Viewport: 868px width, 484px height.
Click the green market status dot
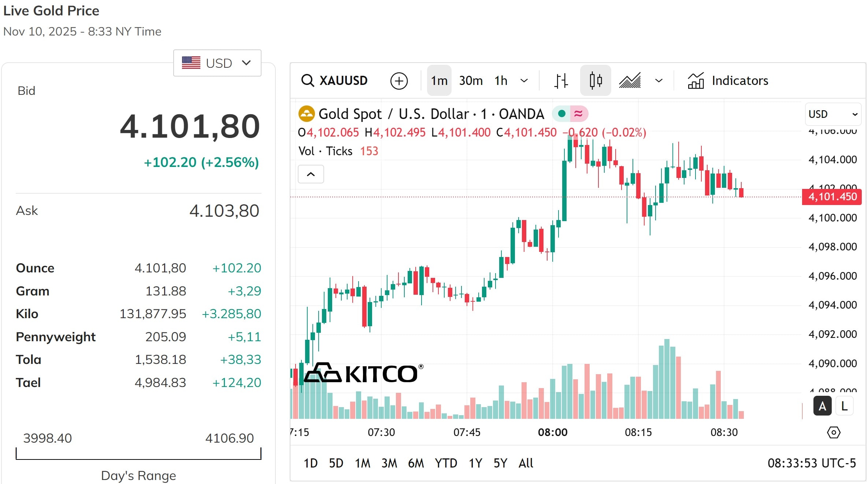click(x=561, y=114)
